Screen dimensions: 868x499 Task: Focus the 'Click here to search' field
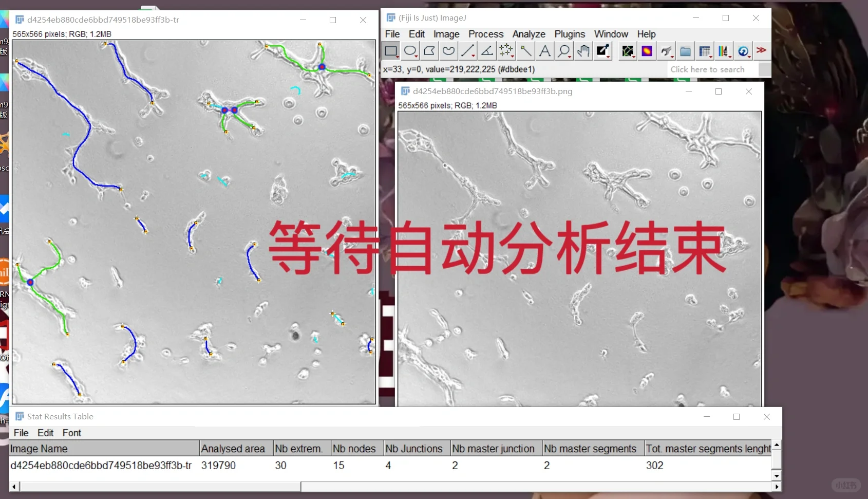point(713,69)
